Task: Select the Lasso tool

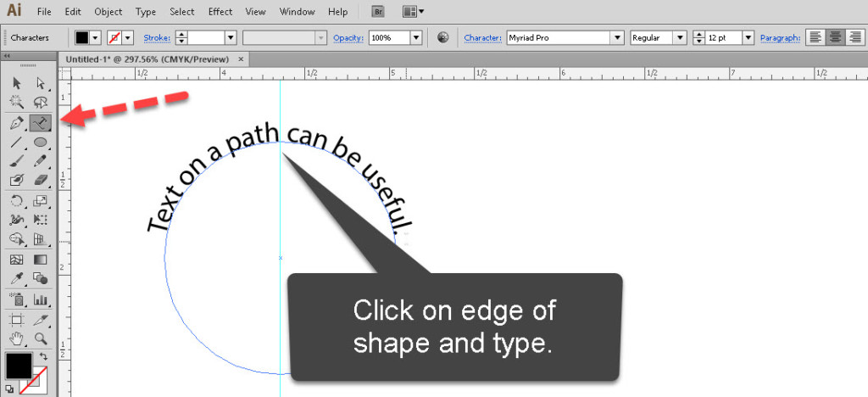Action: coord(41,101)
